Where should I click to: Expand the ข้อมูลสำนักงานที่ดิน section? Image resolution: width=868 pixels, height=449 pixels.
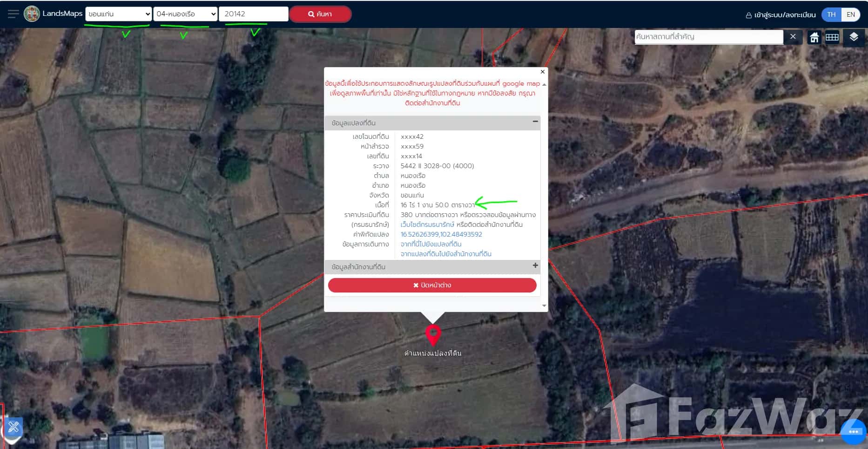(535, 265)
